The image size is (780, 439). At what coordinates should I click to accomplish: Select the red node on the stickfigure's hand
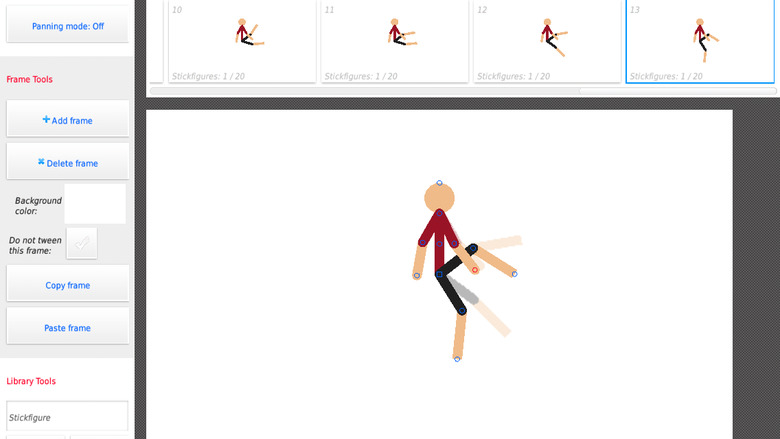(475, 269)
